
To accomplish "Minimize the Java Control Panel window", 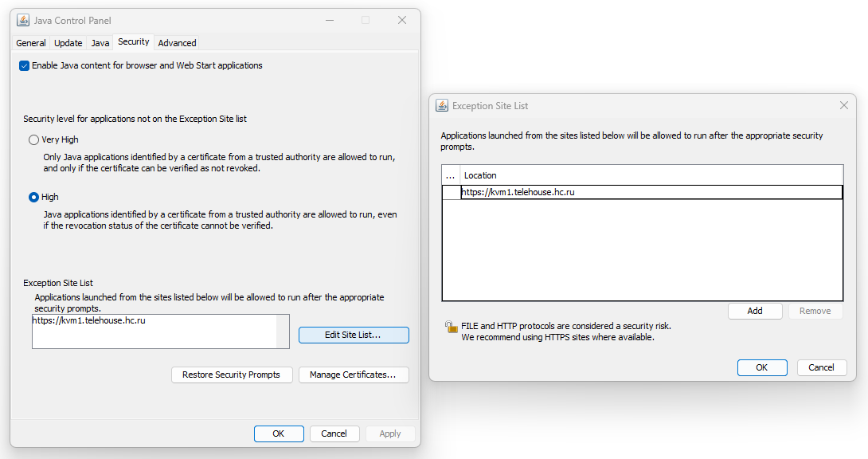I will [330, 20].
